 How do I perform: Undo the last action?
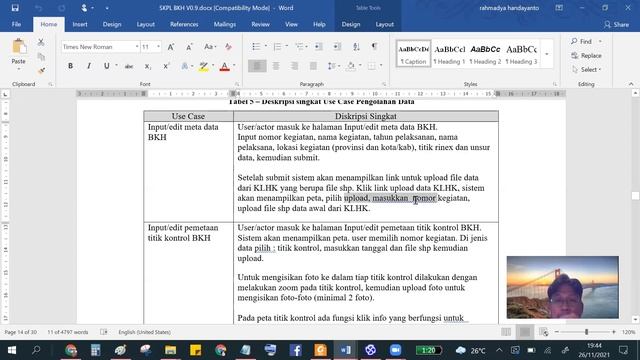[x=38, y=8]
